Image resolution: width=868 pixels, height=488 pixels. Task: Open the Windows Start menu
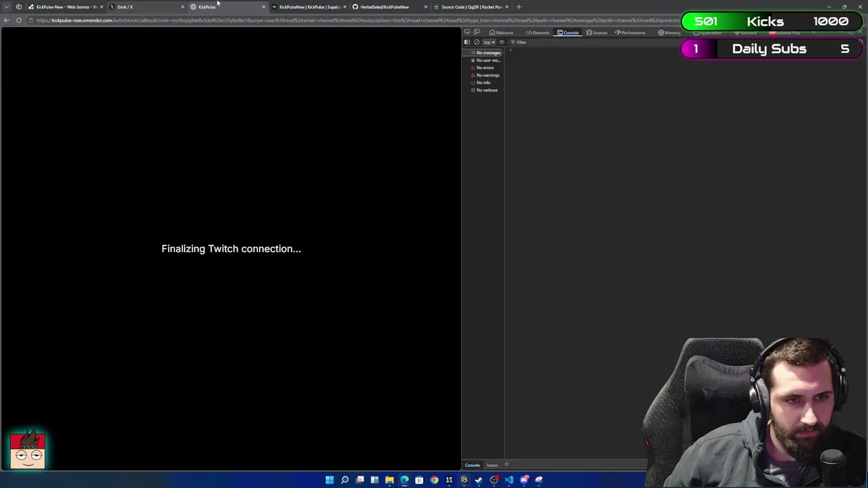[x=330, y=480]
